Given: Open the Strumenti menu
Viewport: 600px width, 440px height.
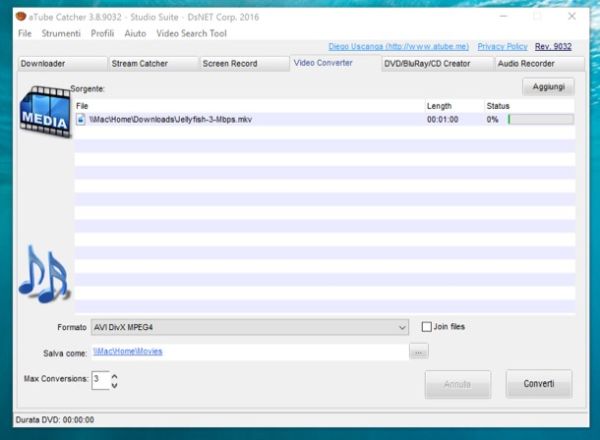Looking at the screenshot, I should point(61,33).
